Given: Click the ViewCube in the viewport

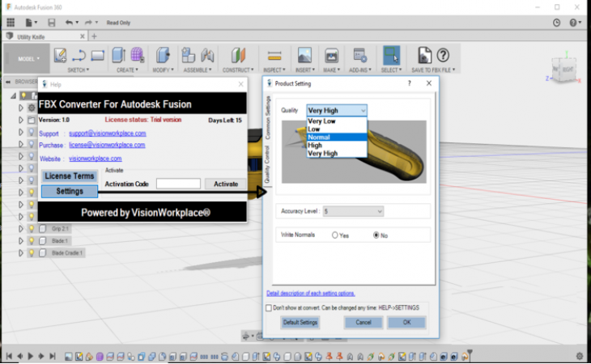Looking at the screenshot, I should 563,70.
